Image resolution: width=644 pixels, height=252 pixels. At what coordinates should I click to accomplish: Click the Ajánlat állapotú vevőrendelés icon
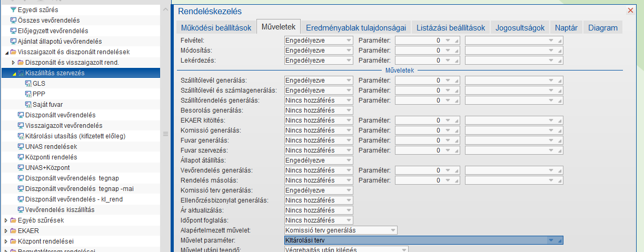(x=13, y=41)
